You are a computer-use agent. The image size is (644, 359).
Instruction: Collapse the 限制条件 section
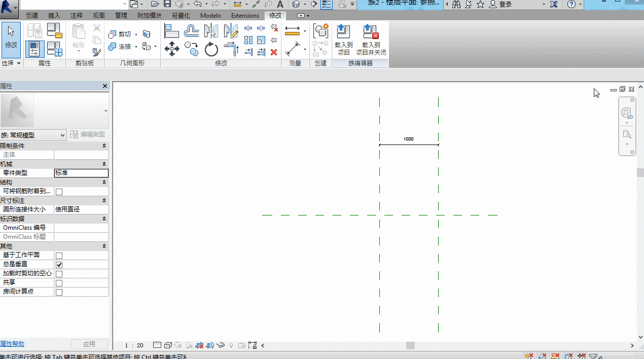click(104, 146)
